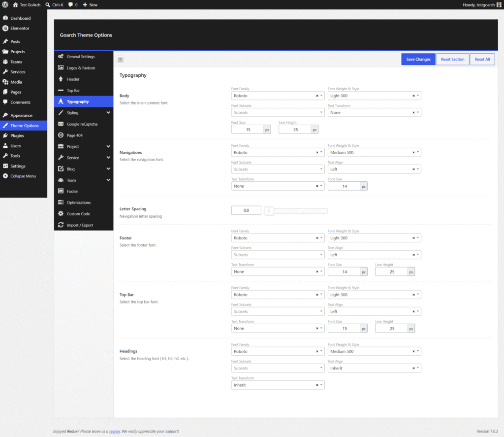Open the Appearance menu
Screen dimensions: 504x437
point(24,115)
